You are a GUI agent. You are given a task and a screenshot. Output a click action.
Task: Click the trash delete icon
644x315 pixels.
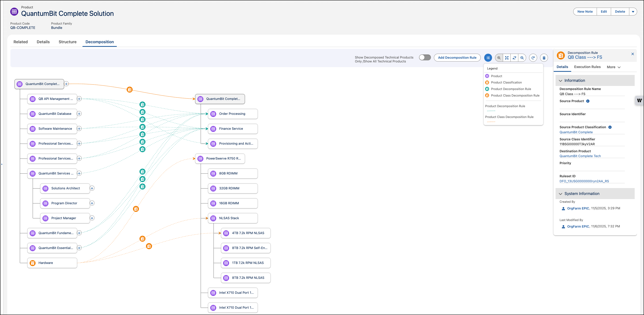544,58
